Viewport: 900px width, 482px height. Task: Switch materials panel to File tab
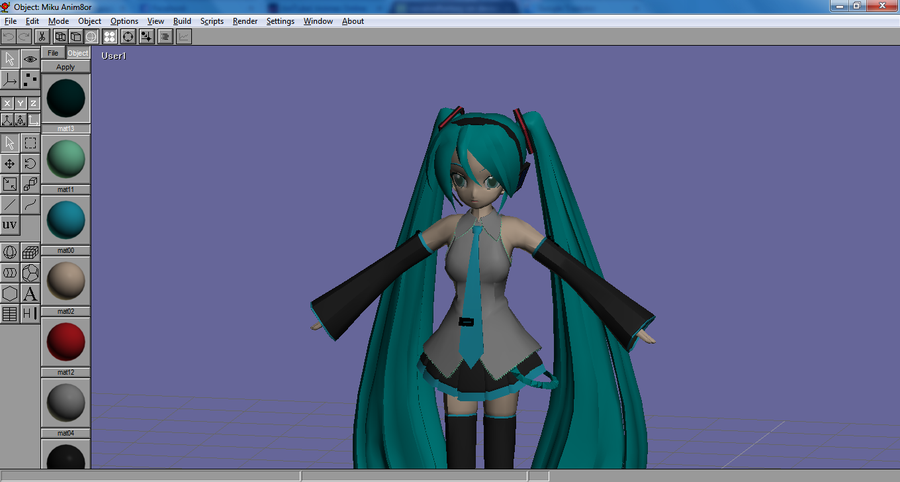pos(53,53)
